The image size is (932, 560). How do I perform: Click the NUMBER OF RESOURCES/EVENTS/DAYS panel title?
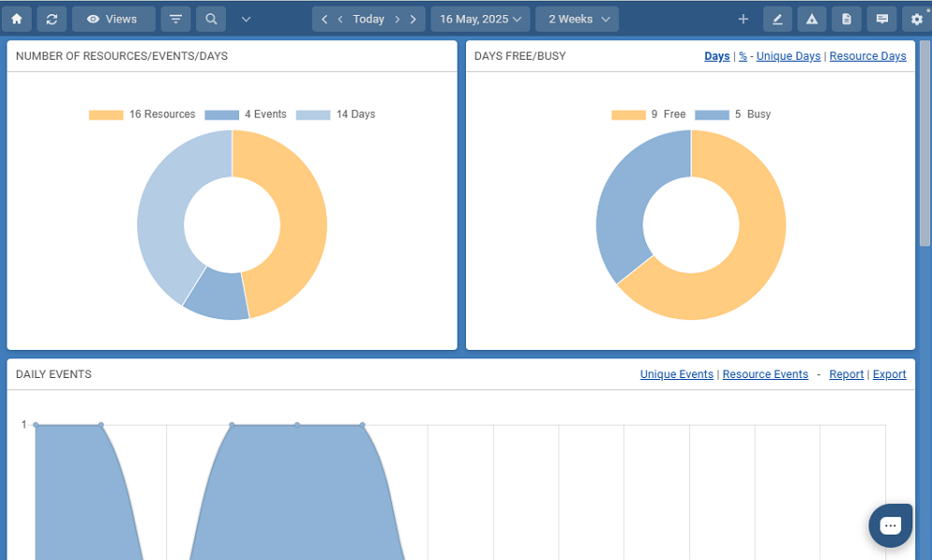(121, 56)
